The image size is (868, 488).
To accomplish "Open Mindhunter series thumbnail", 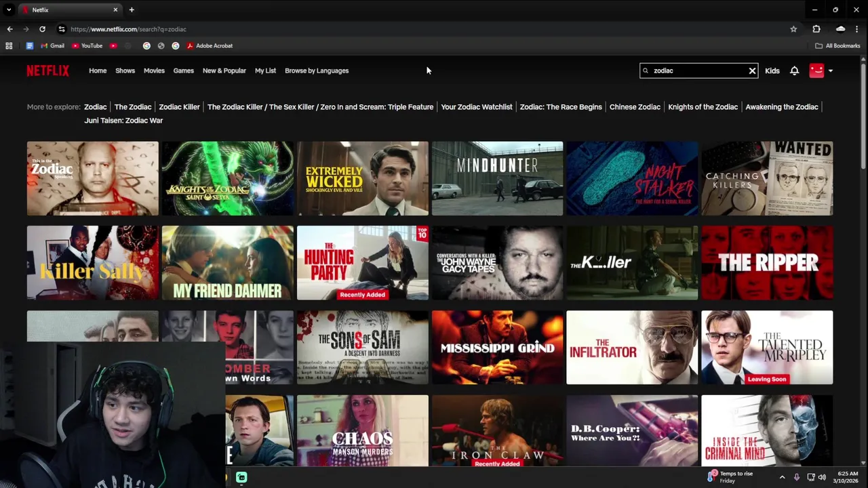I will (x=498, y=178).
